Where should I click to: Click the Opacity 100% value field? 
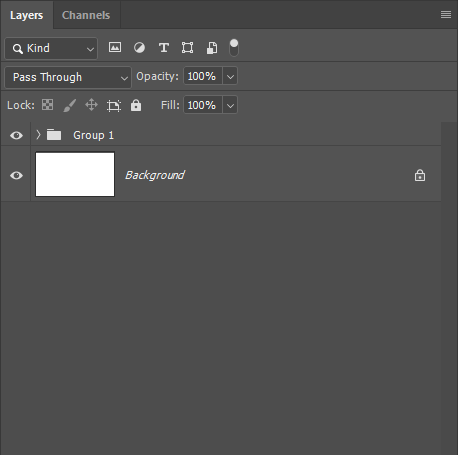point(203,76)
